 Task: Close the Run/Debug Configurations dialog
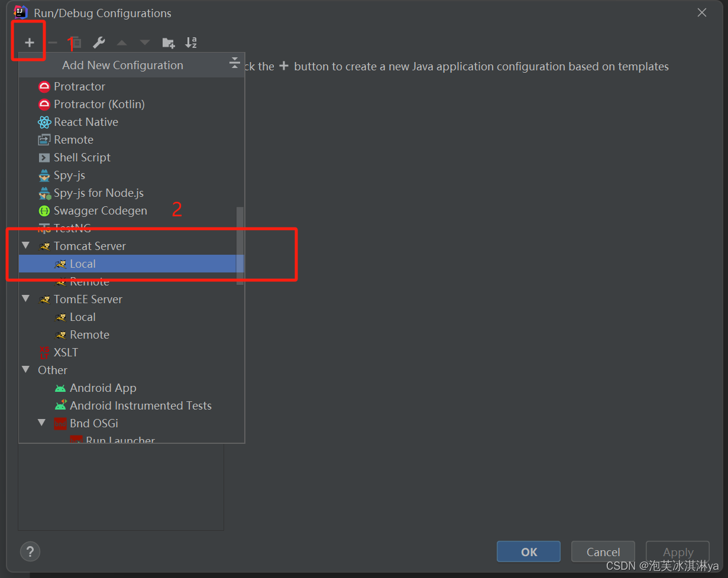pyautogui.click(x=702, y=12)
